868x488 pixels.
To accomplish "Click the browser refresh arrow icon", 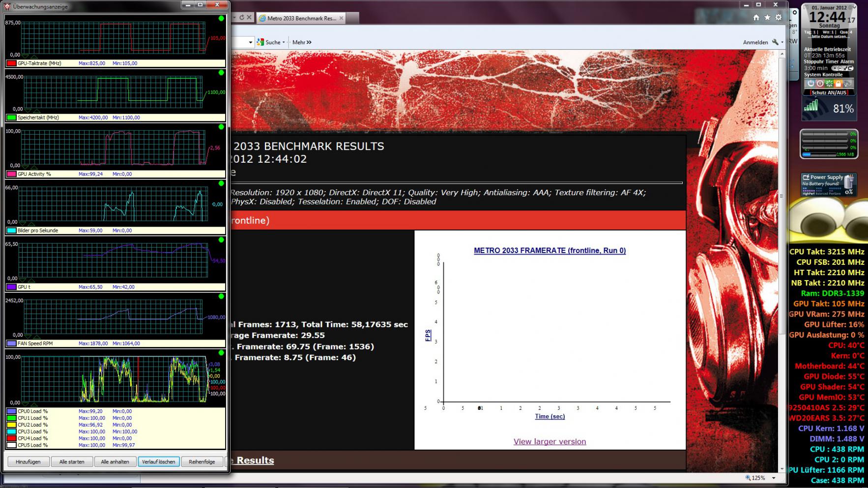I will [x=241, y=17].
